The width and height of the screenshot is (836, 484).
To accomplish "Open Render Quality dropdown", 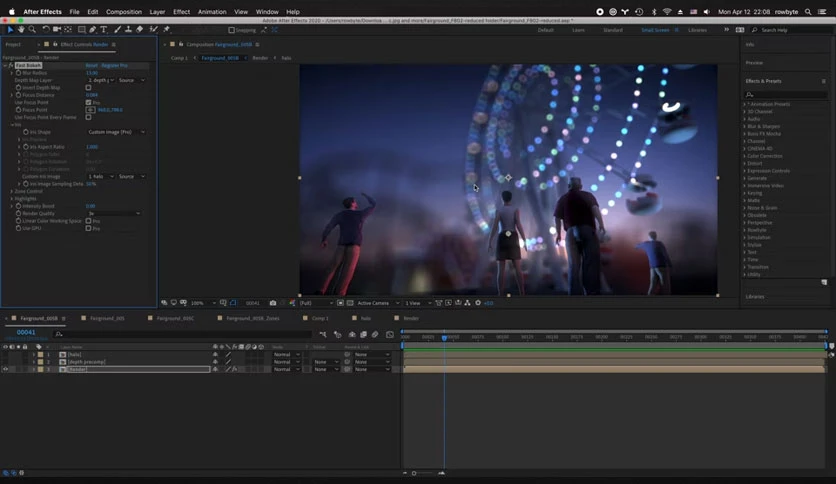I will click(x=114, y=213).
